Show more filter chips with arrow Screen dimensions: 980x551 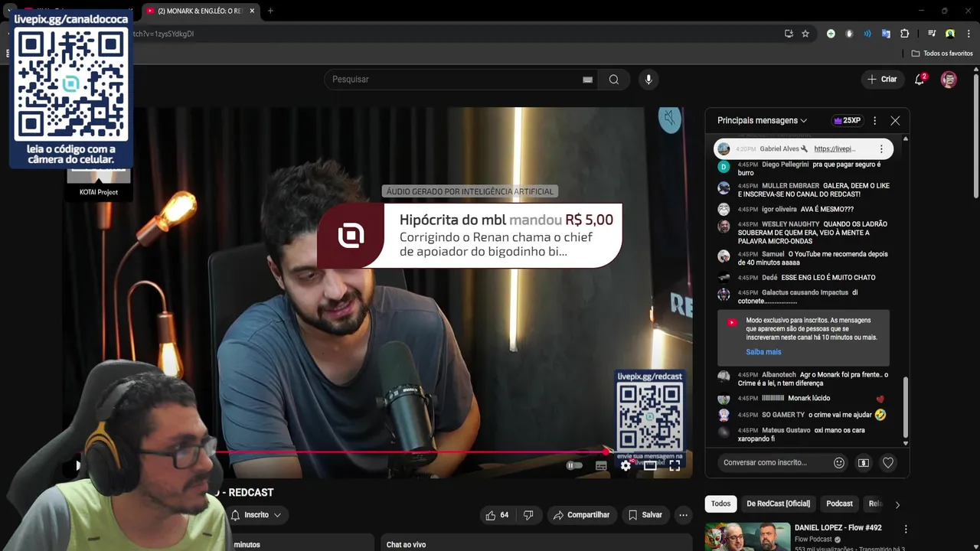coord(897,504)
